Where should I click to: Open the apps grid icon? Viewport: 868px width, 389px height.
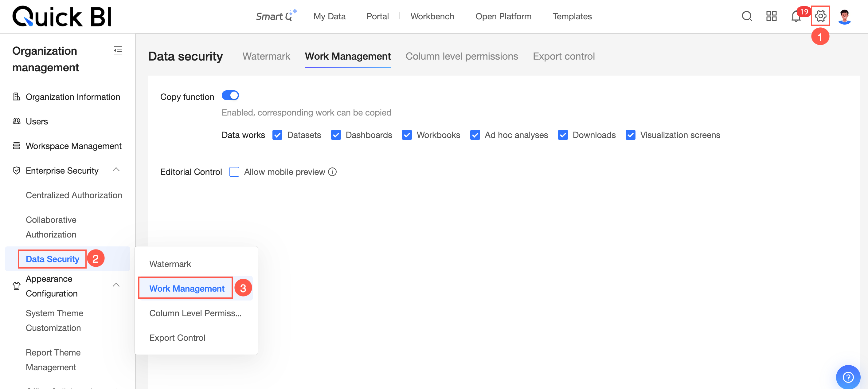[x=771, y=16]
